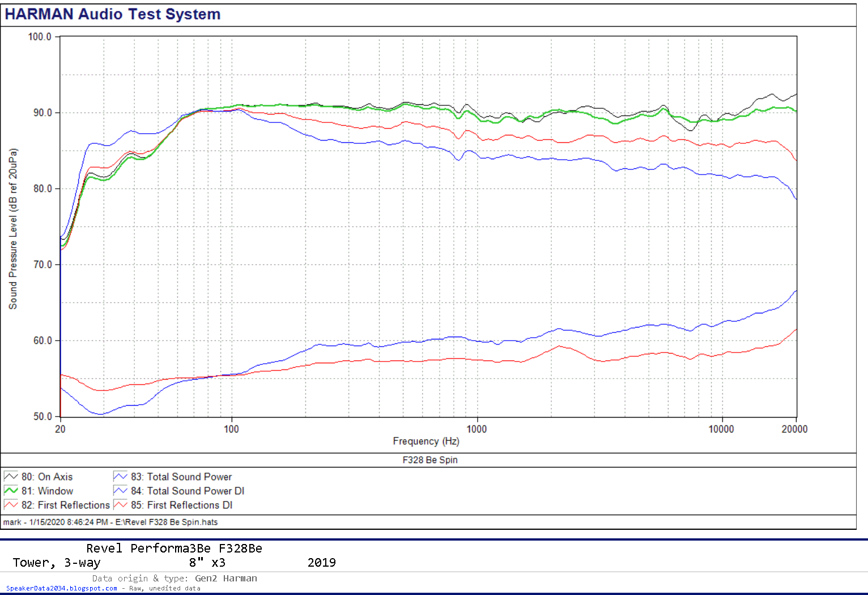Click the Total Sound Power legend icon
Screen dimensions: 868x595
(120, 477)
